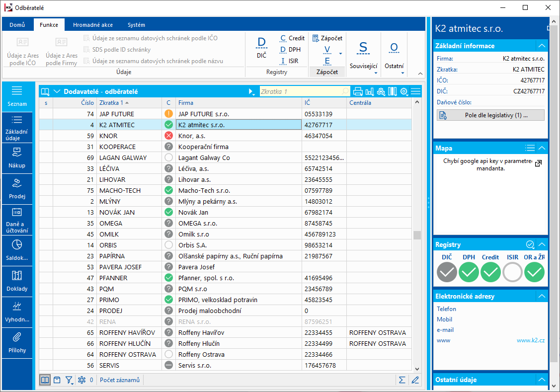The image size is (560, 392).
Task: Click the green DPH registry check circle
Action: coord(469,272)
